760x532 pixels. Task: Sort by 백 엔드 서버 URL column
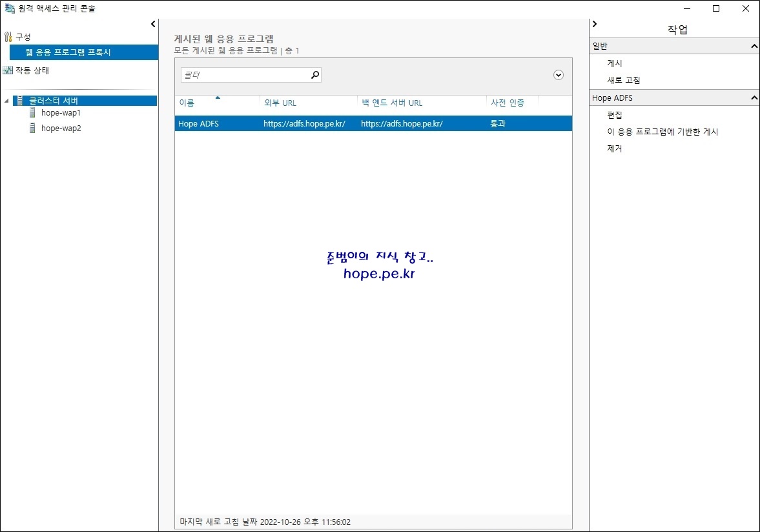[x=392, y=103]
